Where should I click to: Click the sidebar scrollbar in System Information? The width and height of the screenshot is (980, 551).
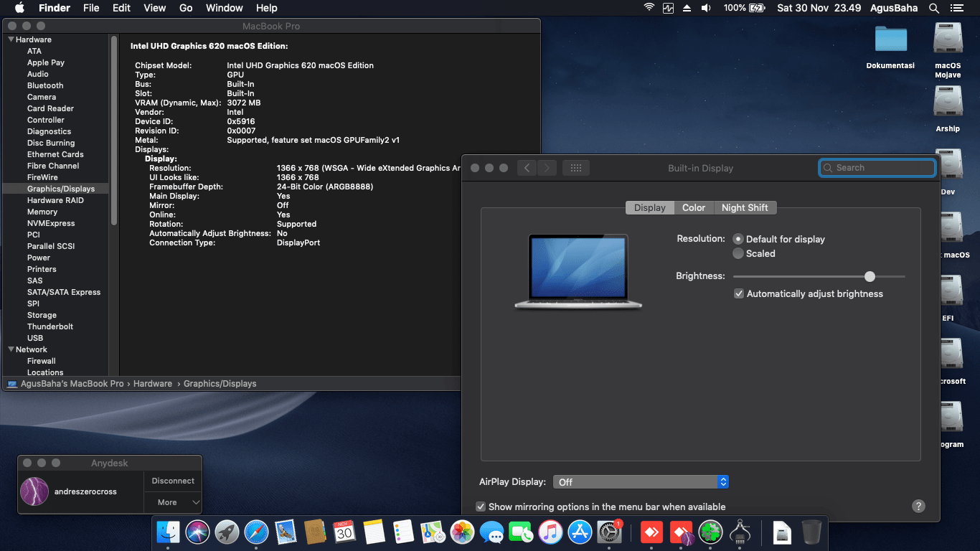[x=113, y=129]
